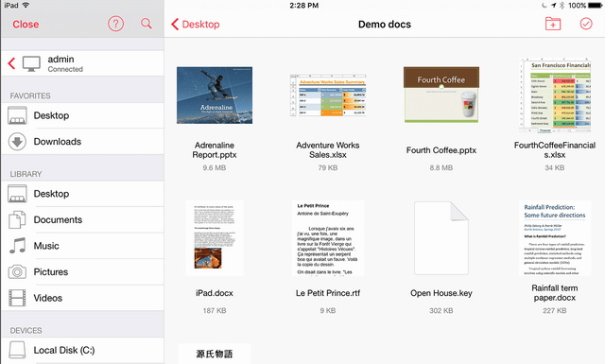Tap the select checkmark circle icon
The image size is (605, 364).
(586, 24)
